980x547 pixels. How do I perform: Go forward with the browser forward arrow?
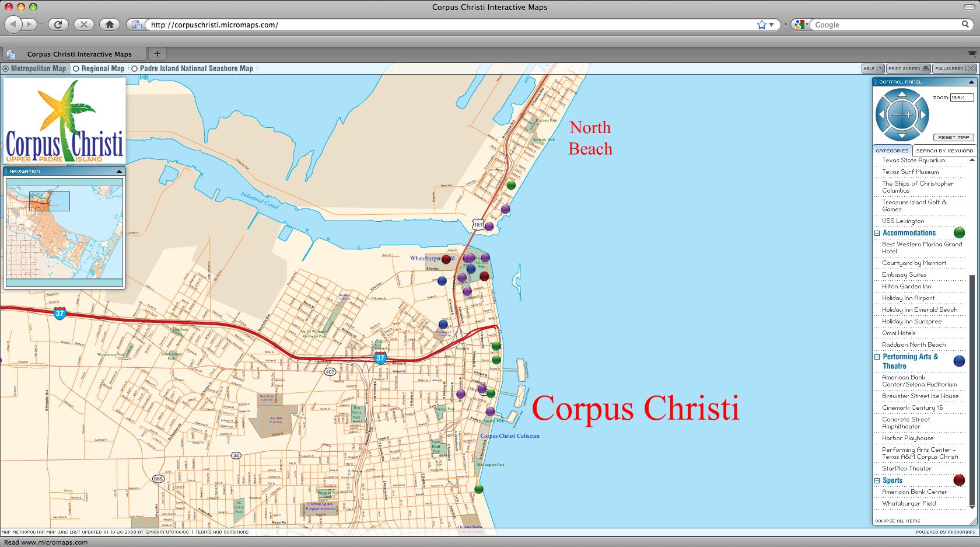coord(29,25)
